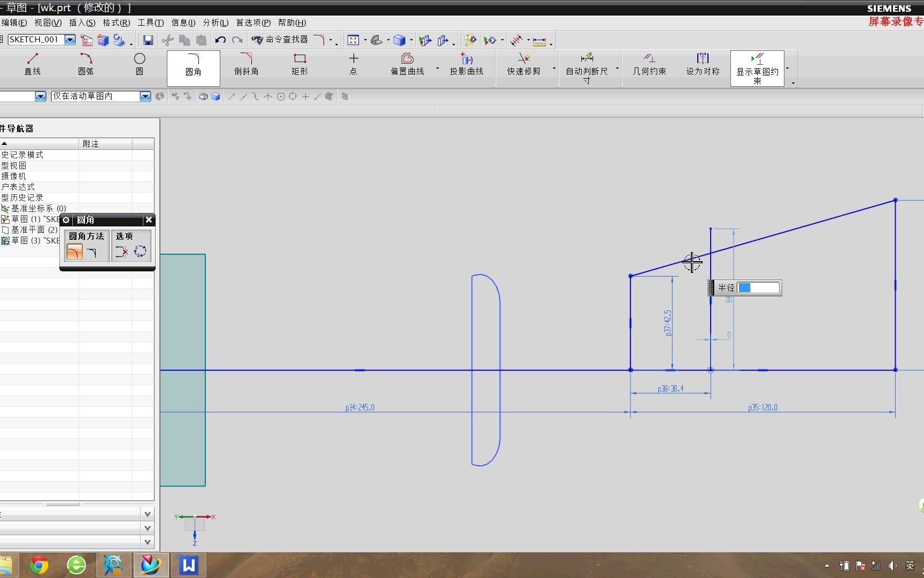Select trim fillet method in 圆角 dialog
The width and height of the screenshot is (924, 578).
(x=75, y=252)
